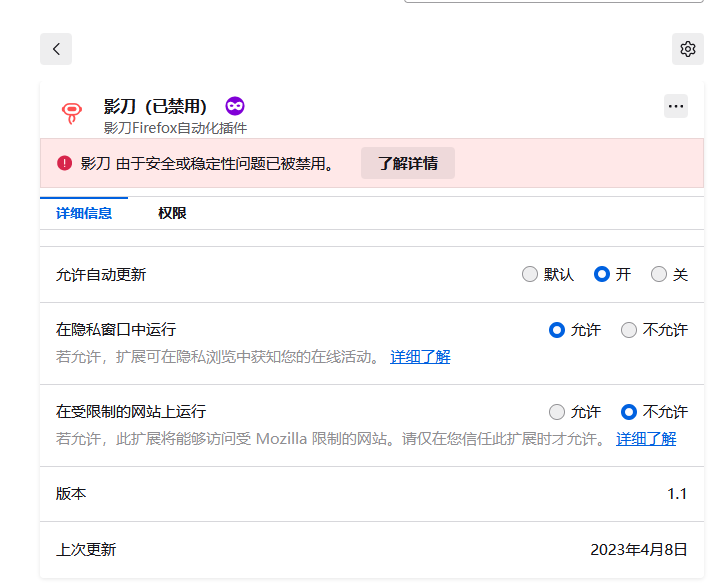The width and height of the screenshot is (717, 583).
Task: Select 允许 for running on restricted sites
Action: (x=556, y=412)
